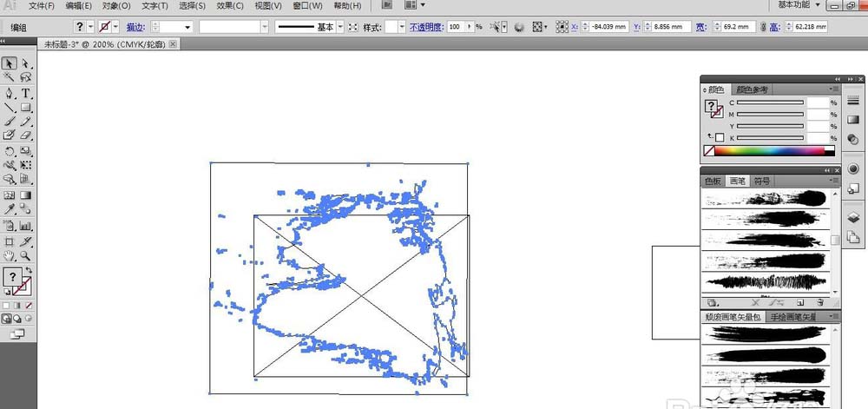Select the Column Graph tool
Image resolution: width=868 pixels, height=409 pixels.
pos(25,225)
